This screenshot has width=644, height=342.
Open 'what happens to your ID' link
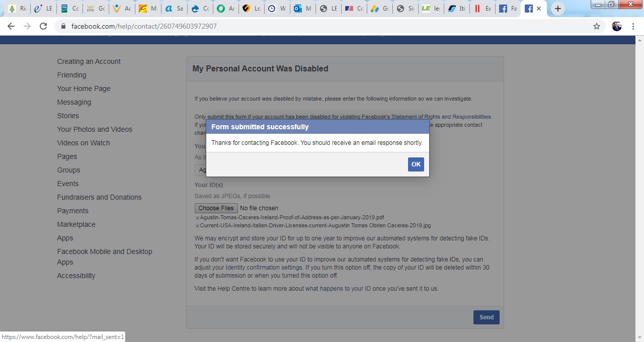point(338,289)
